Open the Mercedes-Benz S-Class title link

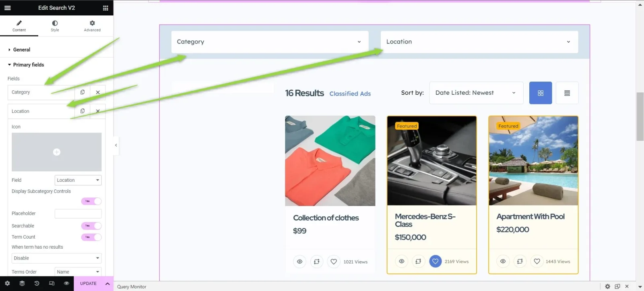(x=425, y=220)
